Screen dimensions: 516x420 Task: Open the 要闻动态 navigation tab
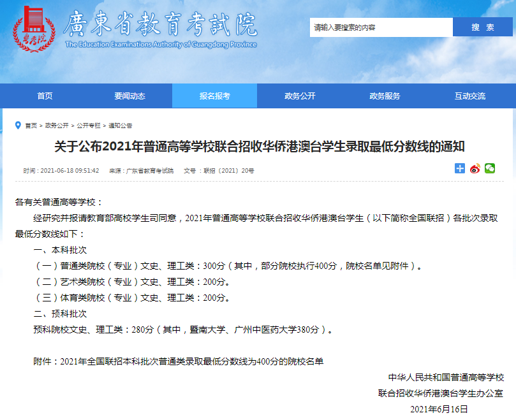click(x=129, y=96)
